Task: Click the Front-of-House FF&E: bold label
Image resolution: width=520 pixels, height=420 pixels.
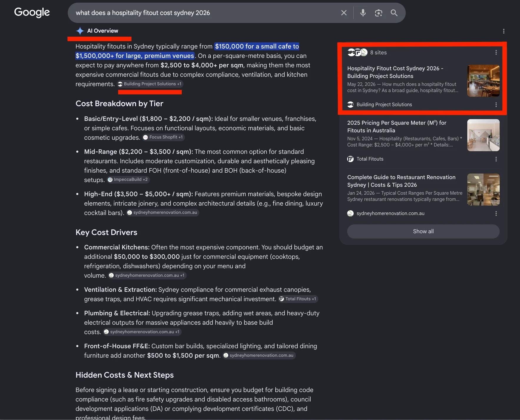Action: coord(117,346)
